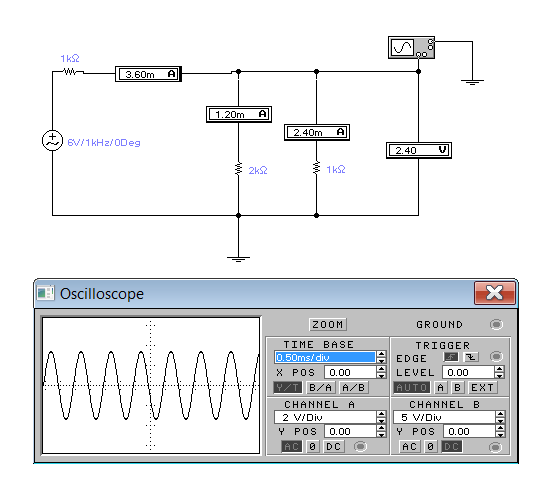Click the Oscilloscope title bar text
This screenshot has width=538, height=489.
[x=102, y=294]
